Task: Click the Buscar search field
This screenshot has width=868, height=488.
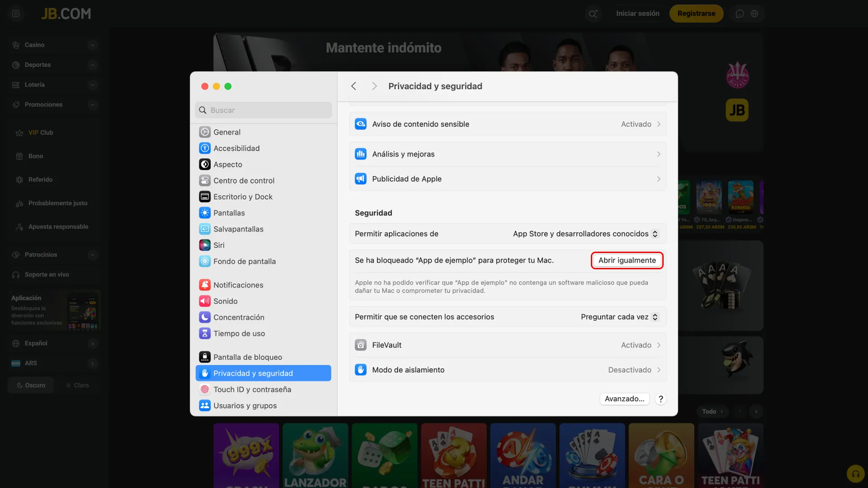Action: [264, 110]
